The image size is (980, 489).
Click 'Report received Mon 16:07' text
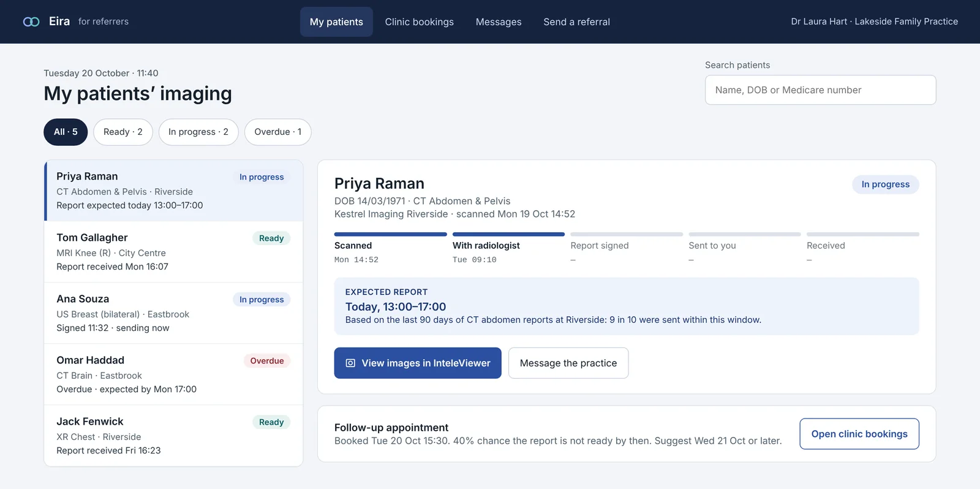click(112, 267)
